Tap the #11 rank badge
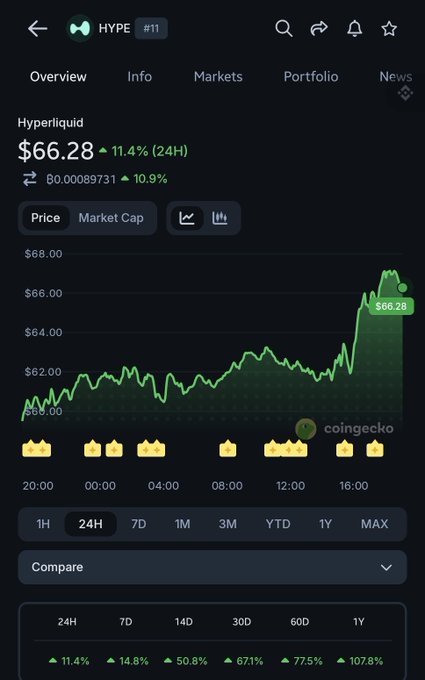The width and height of the screenshot is (425, 680). point(151,29)
